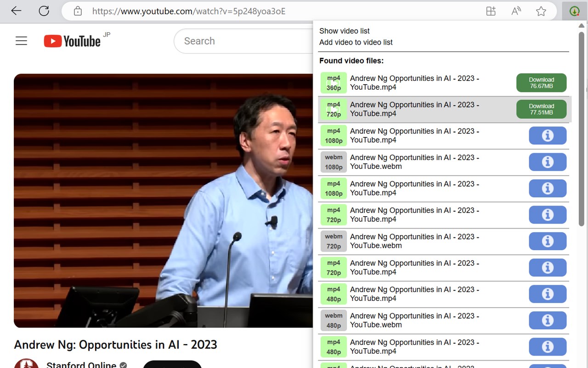588x368 pixels.
Task: View site info via the lock icon
Action: (x=78, y=11)
